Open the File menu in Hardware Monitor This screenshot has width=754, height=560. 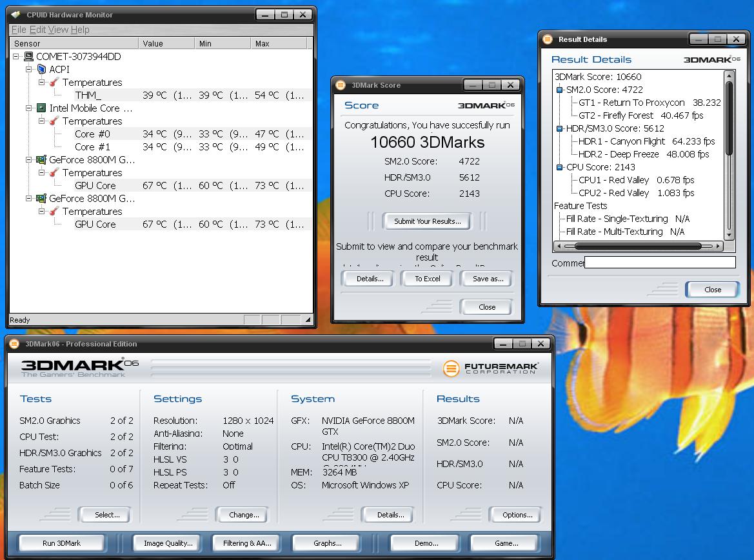coord(19,30)
